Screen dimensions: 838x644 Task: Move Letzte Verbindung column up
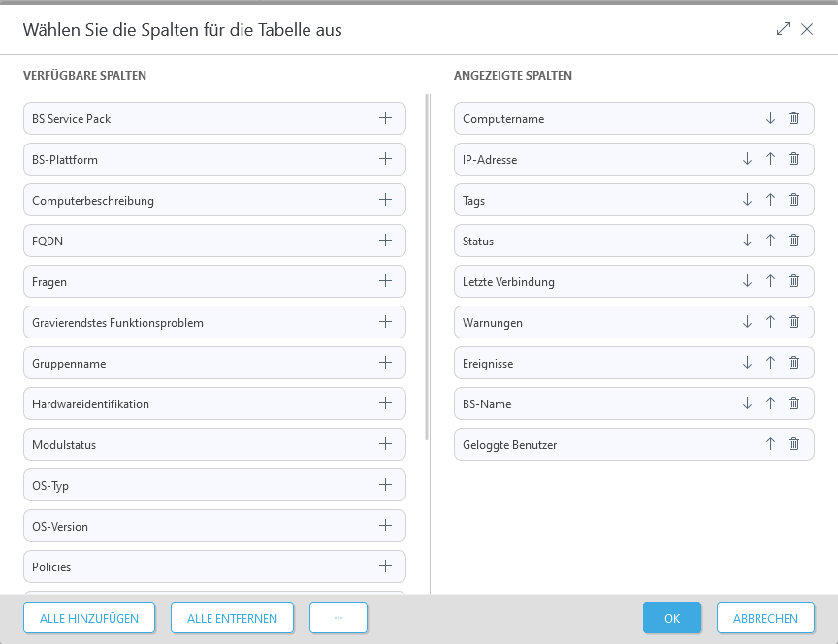[770, 281]
